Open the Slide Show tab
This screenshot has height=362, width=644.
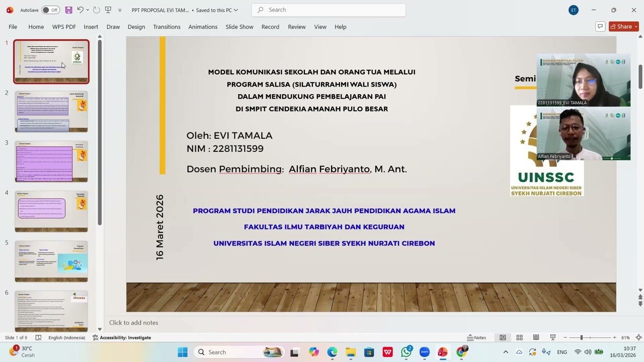239,27
